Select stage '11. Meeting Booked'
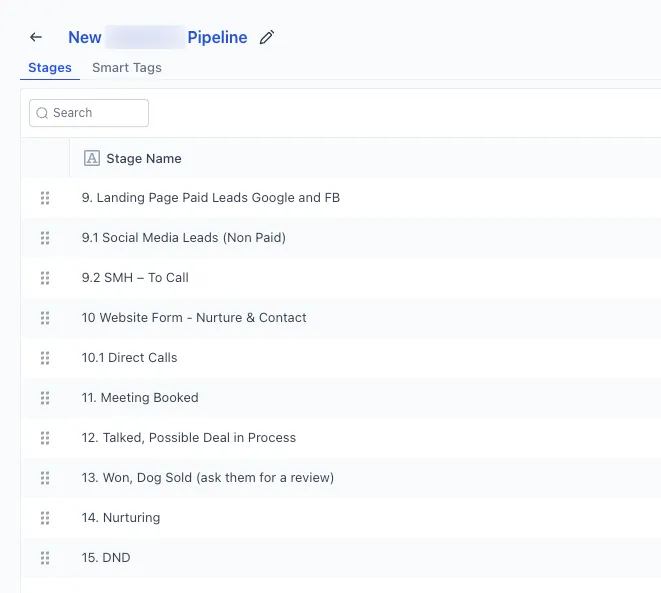This screenshot has width=661, height=593. (x=140, y=398)
